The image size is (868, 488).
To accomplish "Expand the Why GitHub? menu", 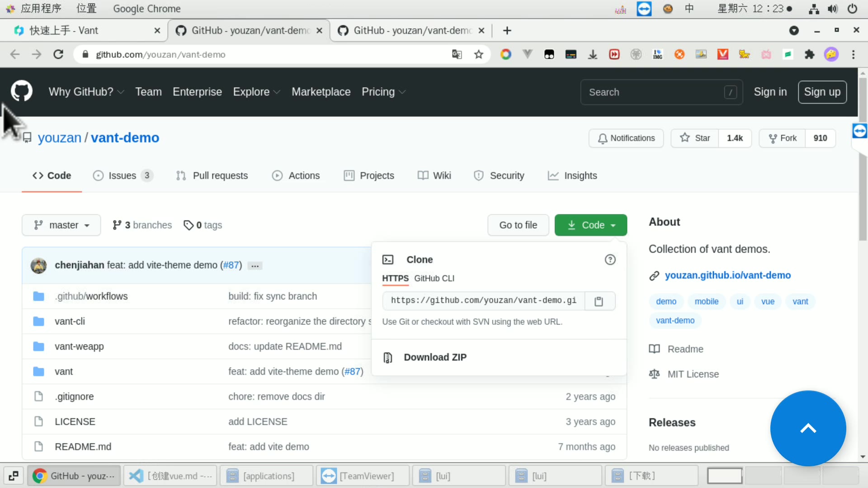I will (86, 92).
